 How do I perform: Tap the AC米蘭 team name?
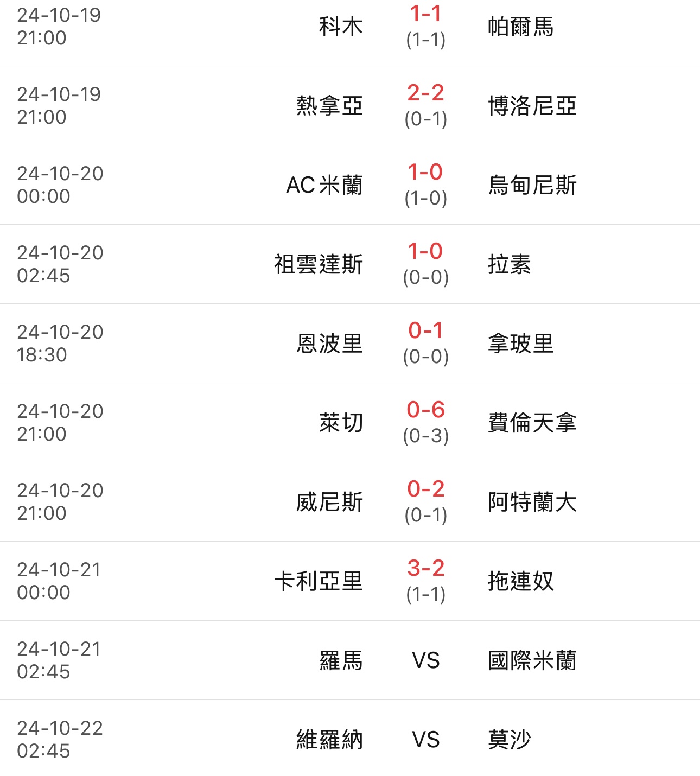[324, 185]
